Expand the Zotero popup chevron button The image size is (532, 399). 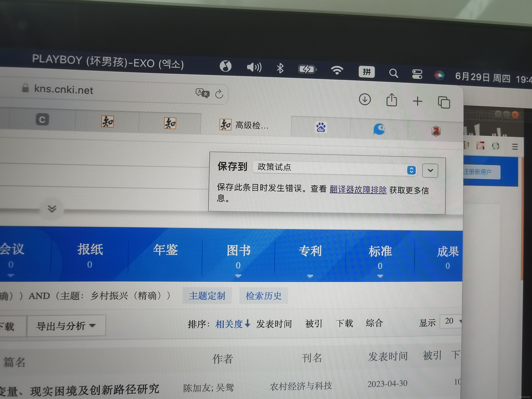430,171
